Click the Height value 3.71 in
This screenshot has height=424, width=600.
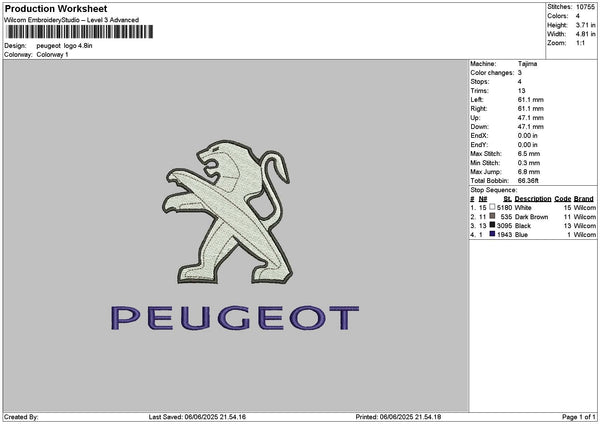[586, 25]
